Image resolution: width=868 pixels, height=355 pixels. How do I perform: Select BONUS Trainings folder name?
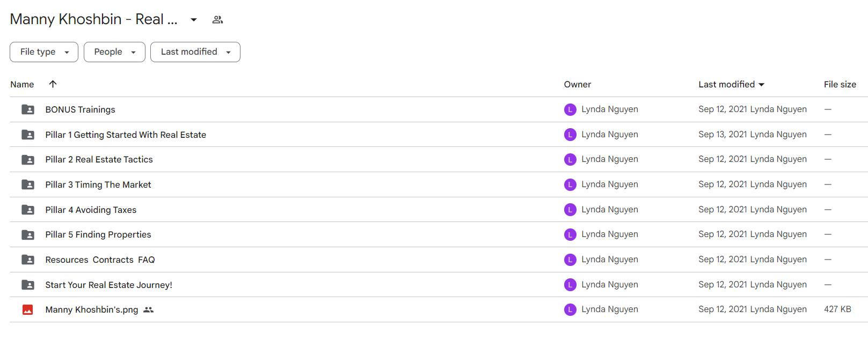tap(81, 109)
